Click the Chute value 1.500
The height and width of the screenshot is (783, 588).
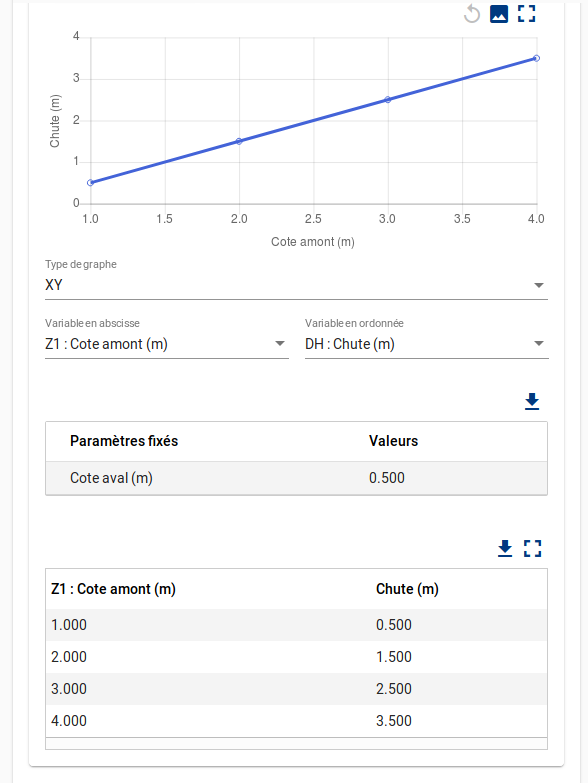pos(394,657)
